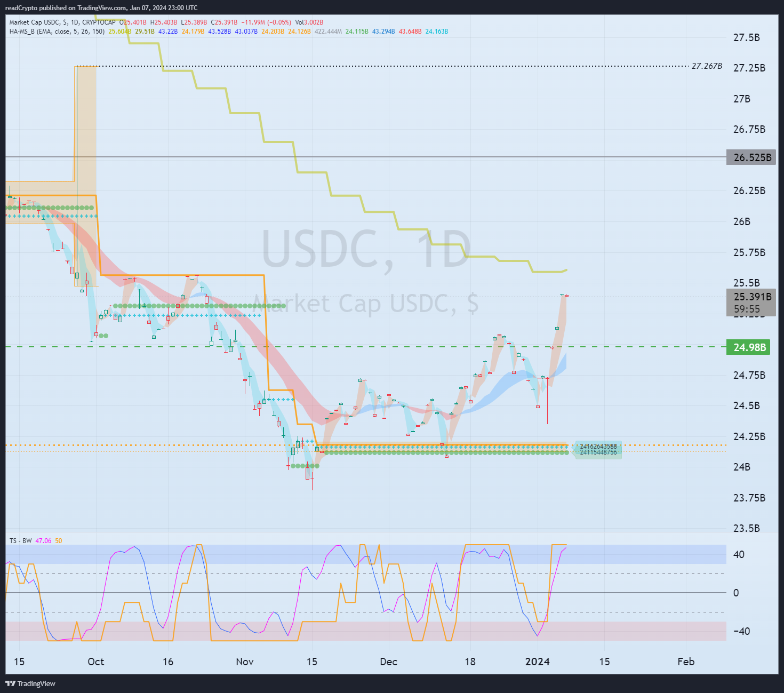Select the 'Market Cap USDC, $, 1D, CRYPTOCAP' legend title
Viewport: 784px width, 693px height.
point(62,22)
